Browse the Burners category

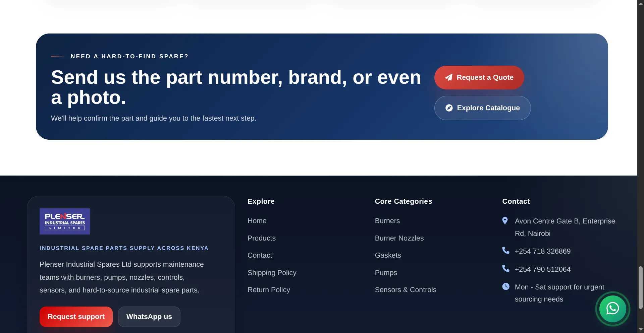387,221
